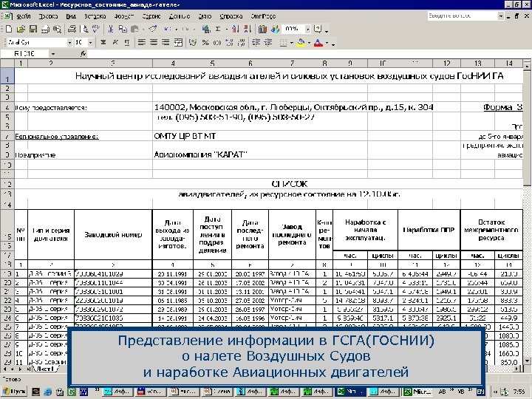Activate the Format Painter brush

coord(153,29)
